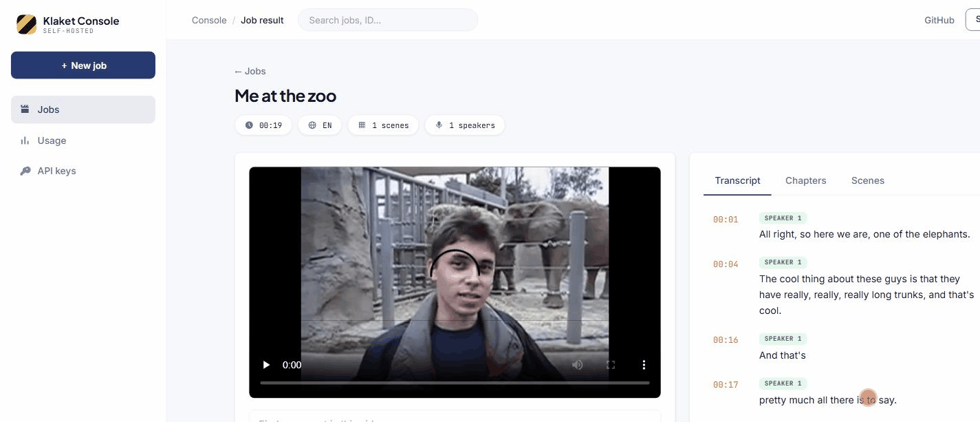Image resolution: width=980 pixels, height=422 pixels.
Task: Open the Usage sidebar item
Action: (83, 140)
